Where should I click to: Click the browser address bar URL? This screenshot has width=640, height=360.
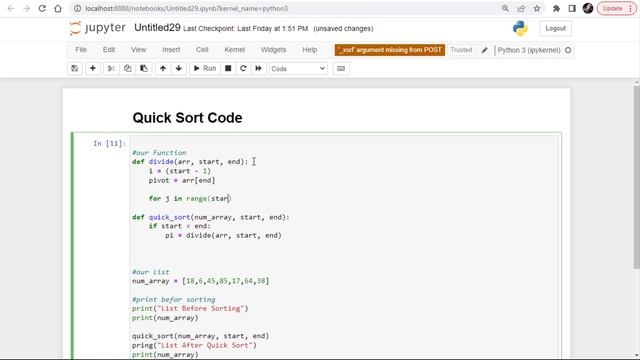coord(187,9)
